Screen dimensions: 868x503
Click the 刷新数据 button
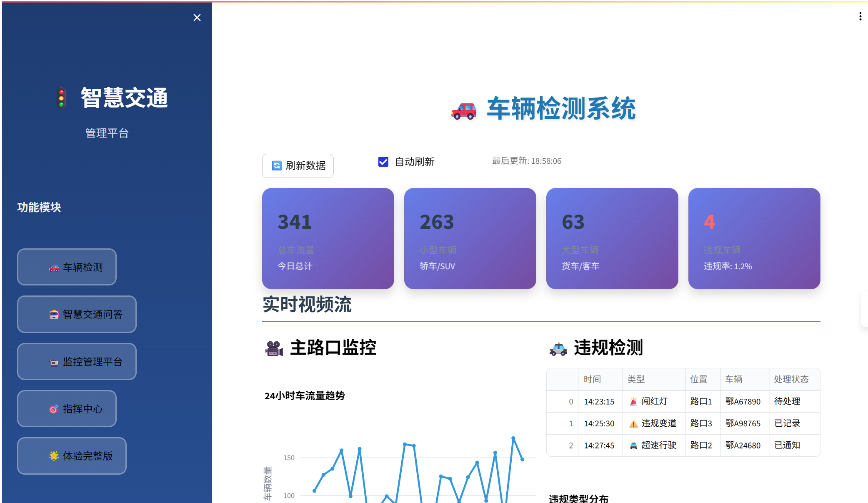(298, 166)
